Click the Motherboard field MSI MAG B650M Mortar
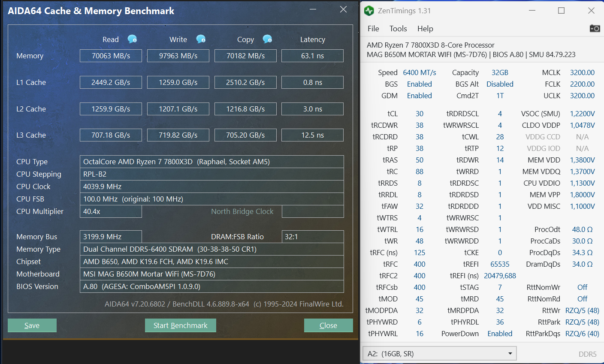The height and width of the screenshot is (364, 604). (x=212, y=274)
